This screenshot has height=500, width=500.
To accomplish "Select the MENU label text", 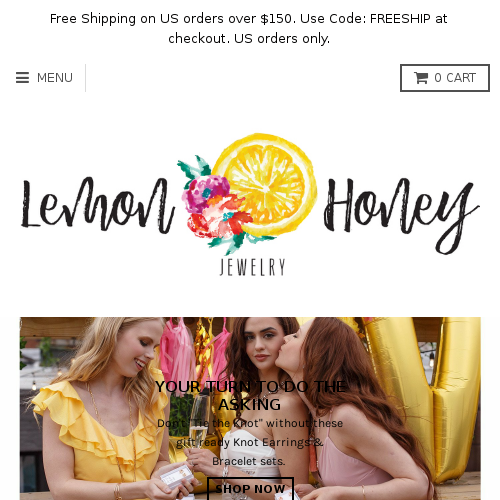I will 55,78.
